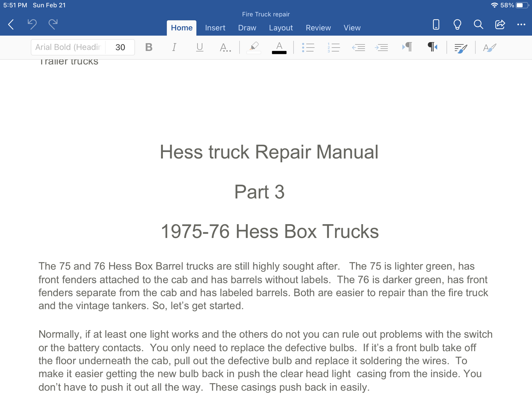The image size is (532, 399).
Task: Set right-to-left text direction
Action: 432,47
